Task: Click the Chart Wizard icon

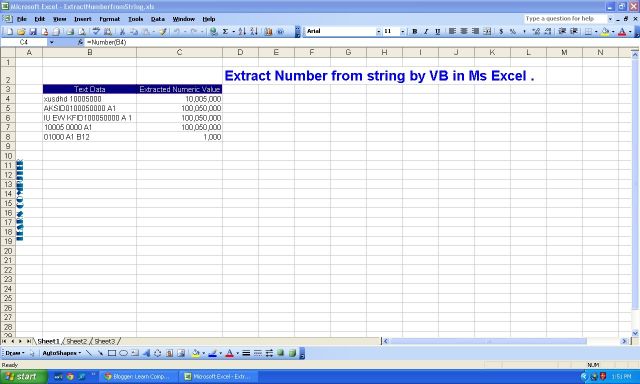Action: (268, 31)
